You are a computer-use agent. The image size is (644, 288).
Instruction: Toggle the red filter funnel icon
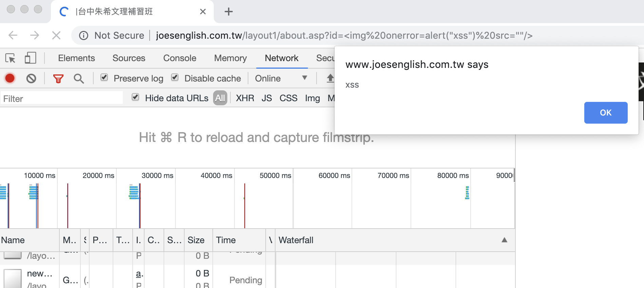click(58, 79)
